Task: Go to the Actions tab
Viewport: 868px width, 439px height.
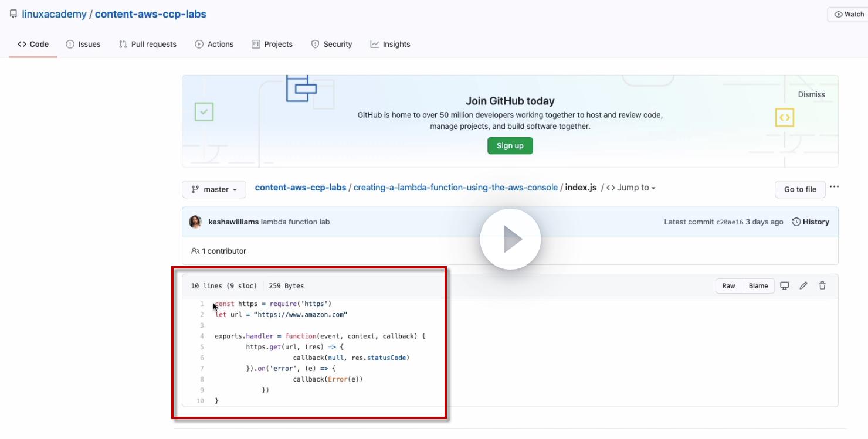Action: tap(214, 44)
